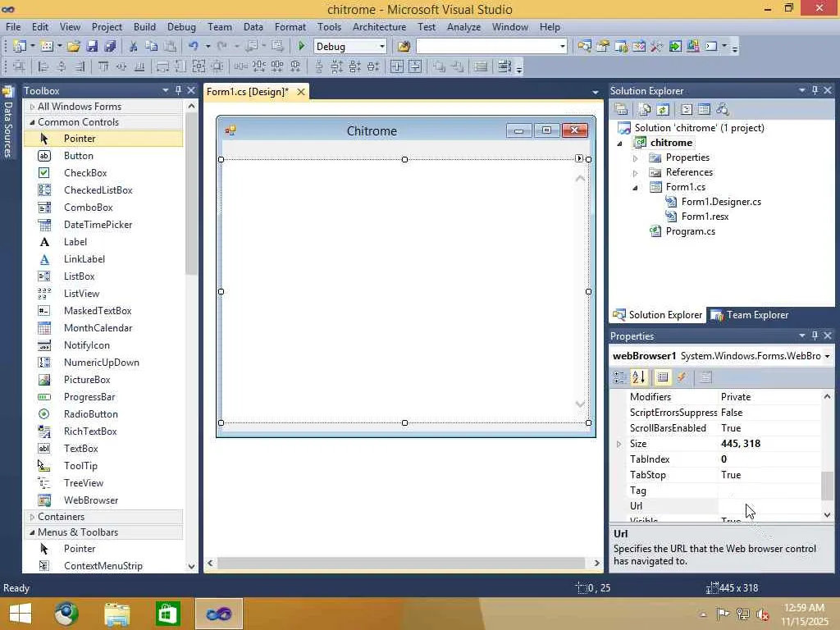The height and width of the screenshot is (630, 840).
Task: Collapse the Form1.cs tree node
Action: pyautogui.click(x=636, y=188)
